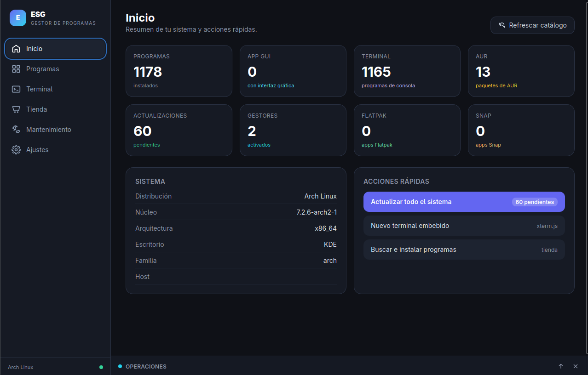588x375 pixels.
Task: Click the Inicio page heading
Action: [140, 18]
